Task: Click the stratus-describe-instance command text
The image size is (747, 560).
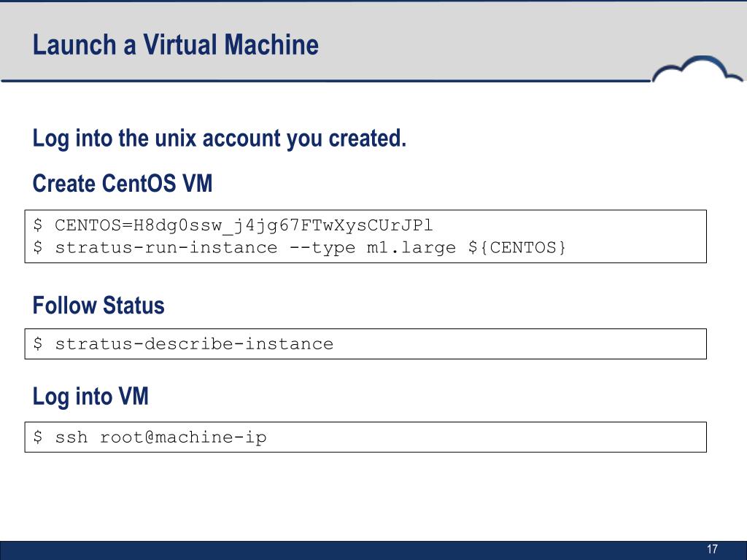Action: click(183, 344)
